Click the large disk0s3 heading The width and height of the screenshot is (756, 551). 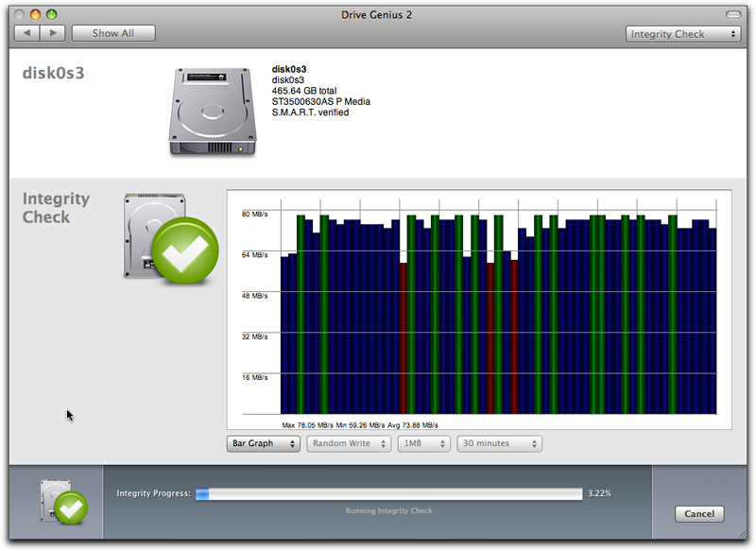[53, 73]
